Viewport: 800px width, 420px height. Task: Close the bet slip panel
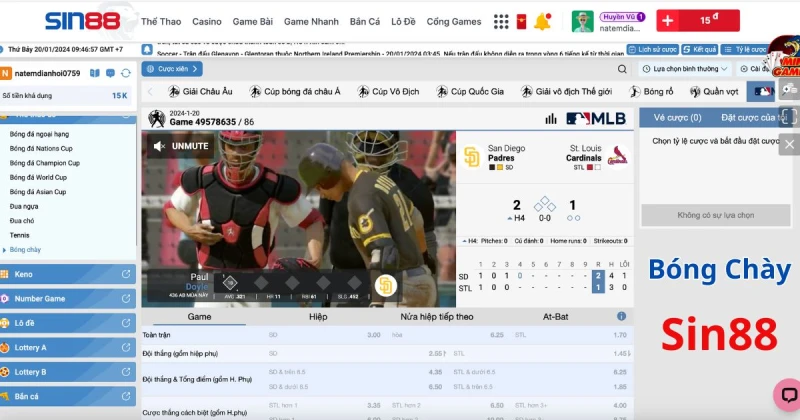[x=789, y=144]
